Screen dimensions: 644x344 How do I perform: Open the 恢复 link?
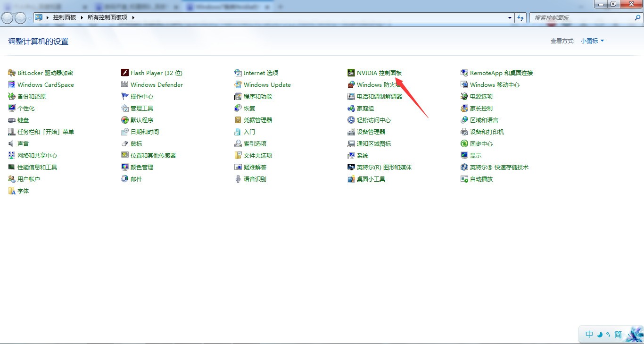[x=249, y=108]
